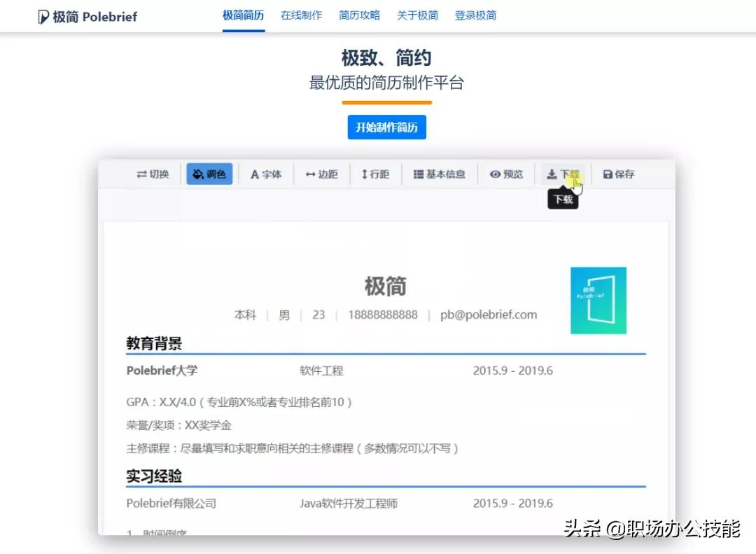Click the 边距 margin adjustment icon
Screen dimensions: 756x554
pos(321,174)
